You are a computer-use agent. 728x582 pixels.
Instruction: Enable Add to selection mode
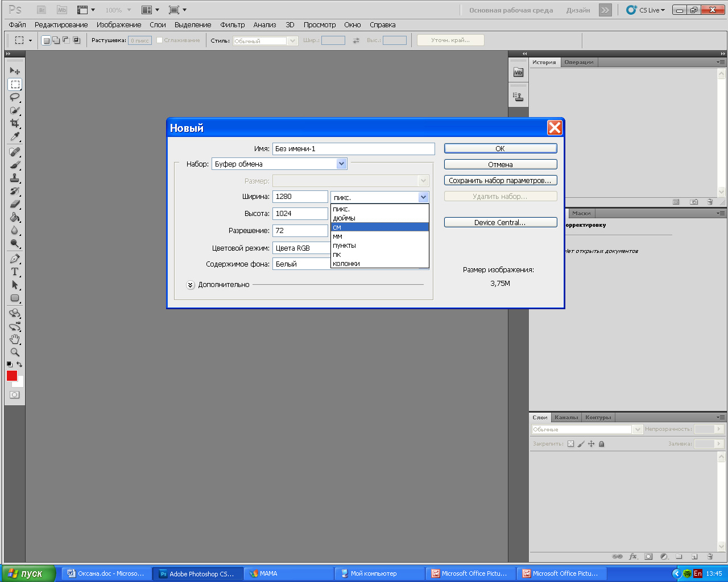point(56,40)
